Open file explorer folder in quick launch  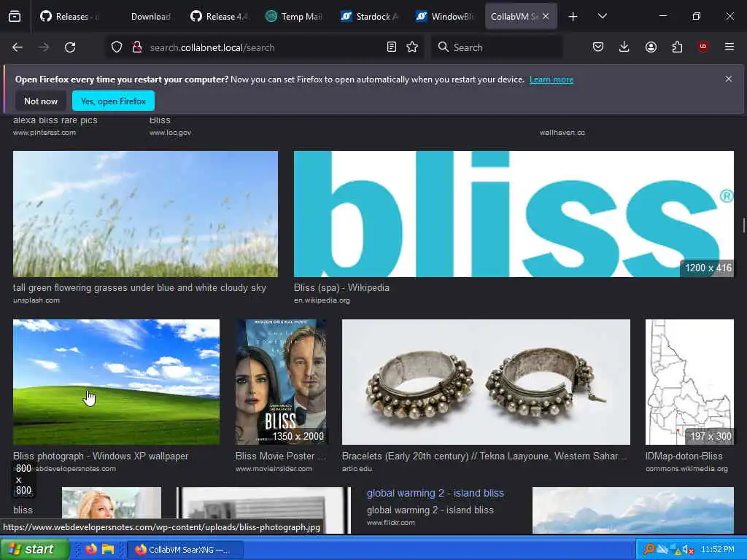click(108, 549)
